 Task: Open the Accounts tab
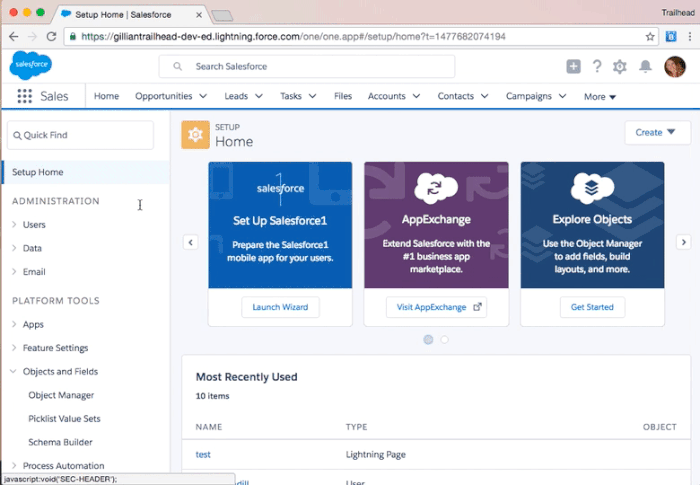pyautogui.click(x=387, y=96)
